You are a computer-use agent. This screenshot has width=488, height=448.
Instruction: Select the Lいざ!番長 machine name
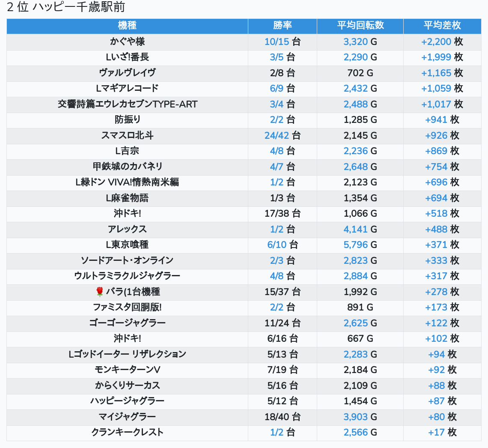pos(127,57)
